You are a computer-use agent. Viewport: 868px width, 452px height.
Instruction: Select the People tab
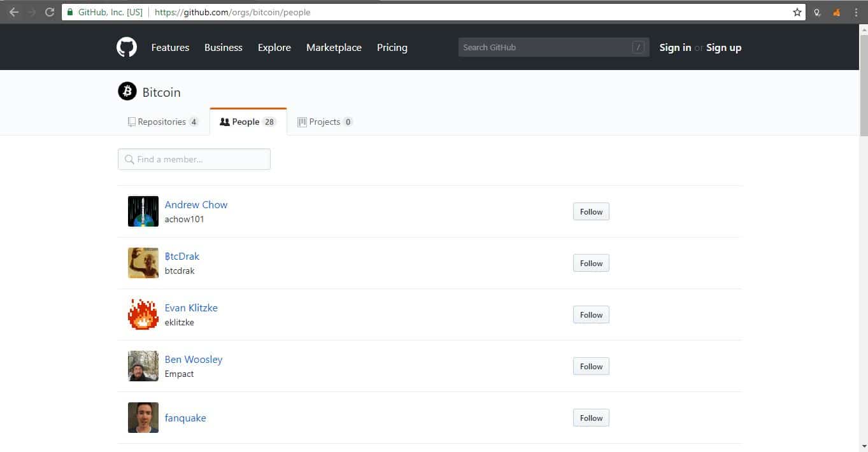tap(248, 122)
